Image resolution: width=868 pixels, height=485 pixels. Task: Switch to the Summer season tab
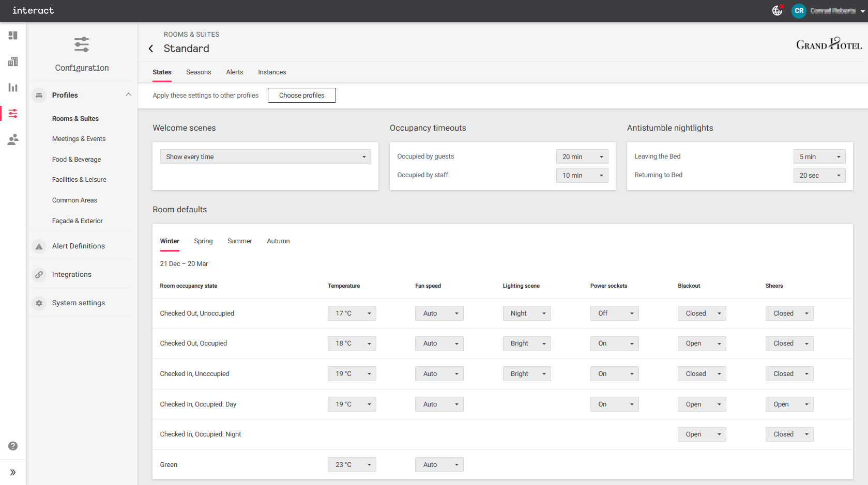pyautogui.click(x=239, y=241)
